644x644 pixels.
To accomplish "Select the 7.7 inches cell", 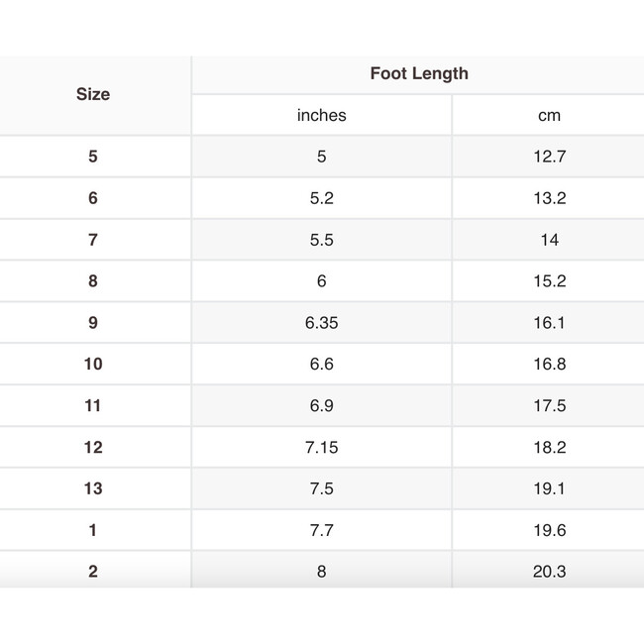I will (322, 531).
